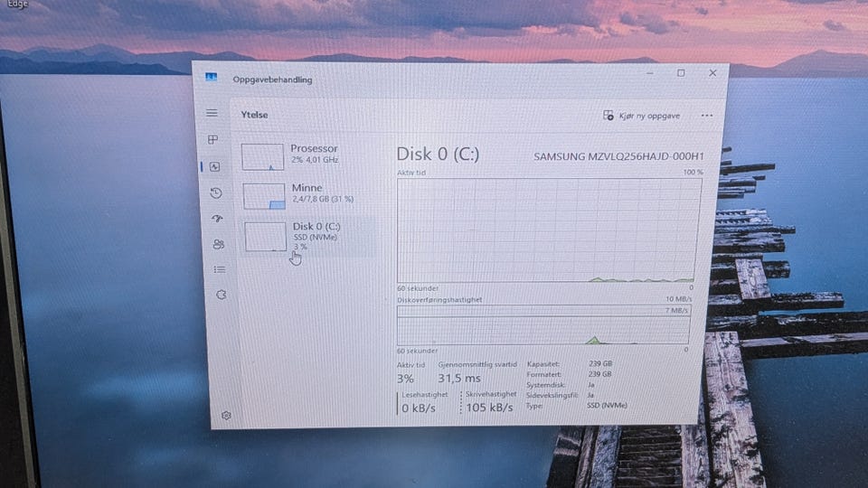Open the Details list icon
868x488 pixels.
click(x=219, y=269)
